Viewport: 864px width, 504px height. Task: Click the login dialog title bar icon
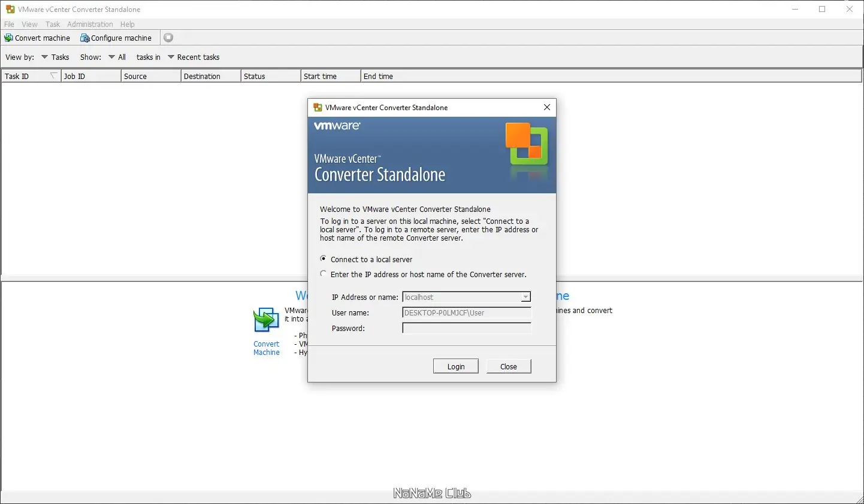click(x=318, y=107)
